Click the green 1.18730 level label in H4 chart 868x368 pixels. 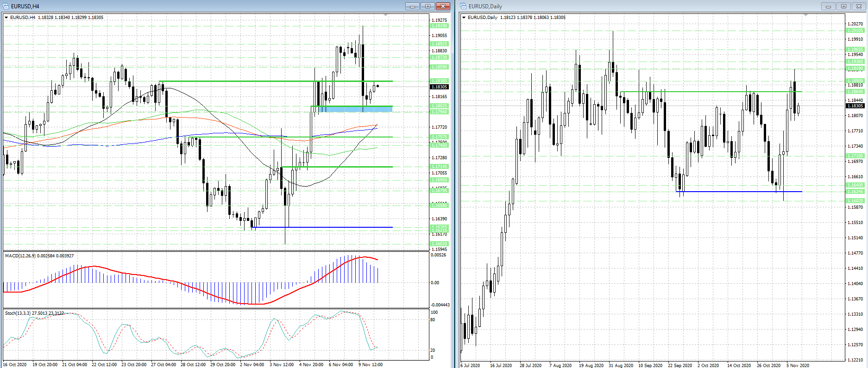coord(440,57)
